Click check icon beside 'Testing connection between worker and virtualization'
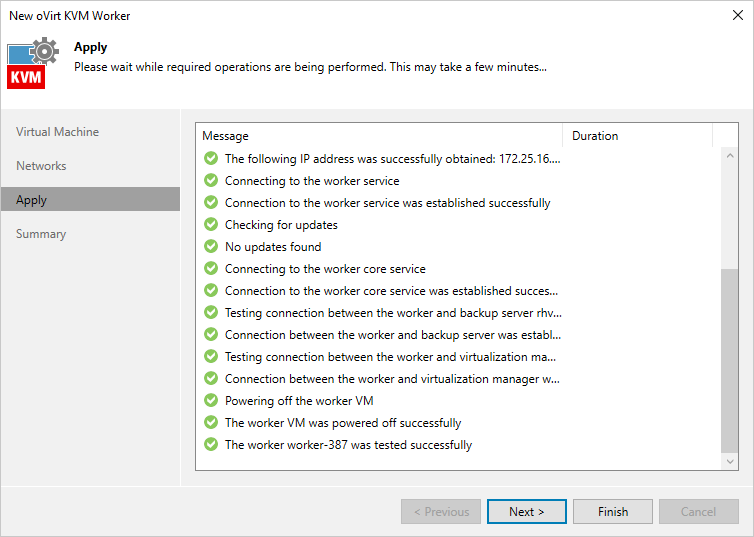The width and height of the screenshot is (754, 537). 211,356
